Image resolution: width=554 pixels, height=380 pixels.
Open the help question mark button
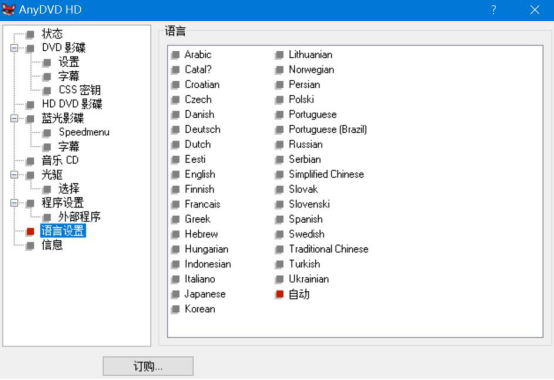(x=494, y=10)
